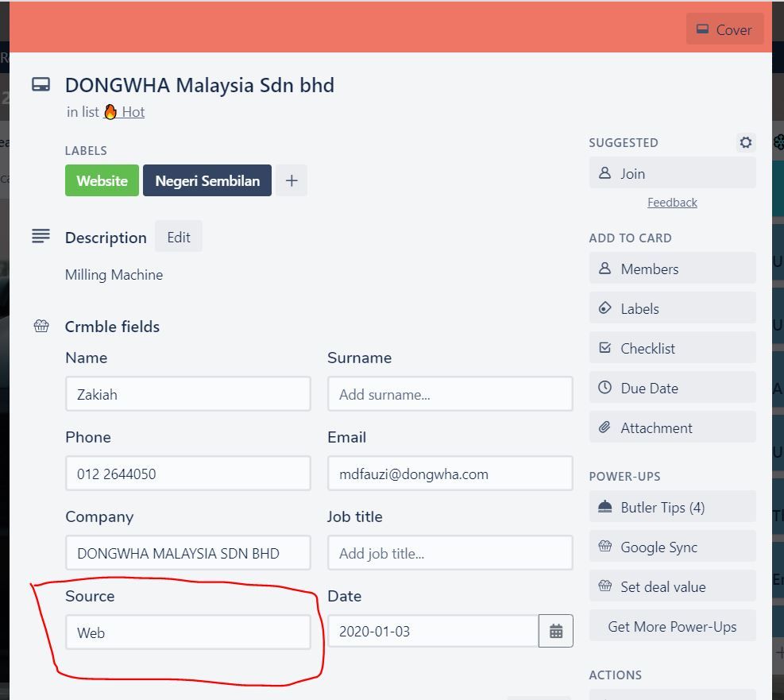
Task: Click the Add surname input field
Action: (x=450, y=394)
